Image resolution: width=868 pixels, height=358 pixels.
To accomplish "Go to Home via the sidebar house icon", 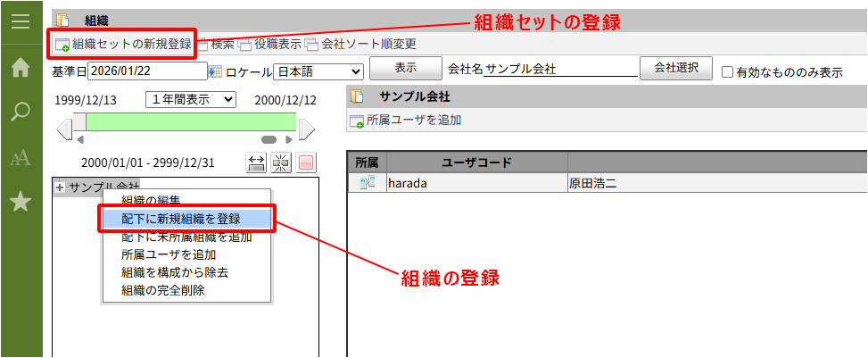I will point(21,67).
